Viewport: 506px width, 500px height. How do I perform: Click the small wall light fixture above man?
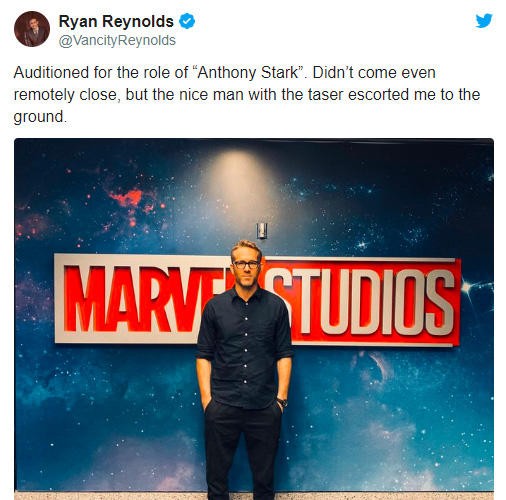click(262, 230)
